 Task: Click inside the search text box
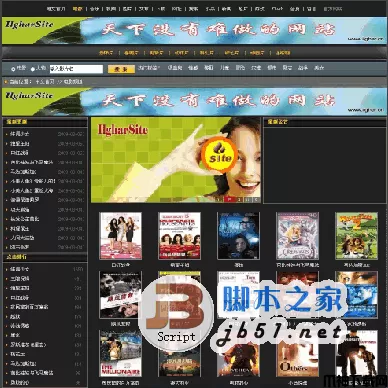(x=76, y=69)
